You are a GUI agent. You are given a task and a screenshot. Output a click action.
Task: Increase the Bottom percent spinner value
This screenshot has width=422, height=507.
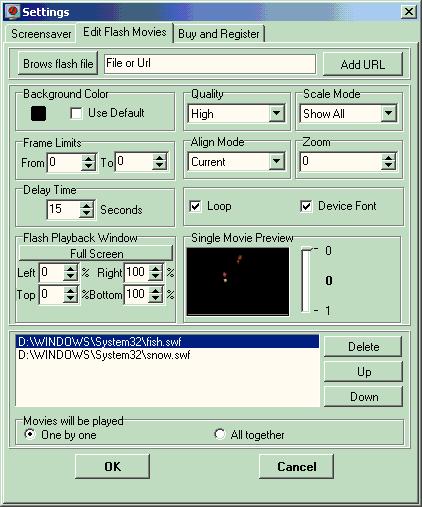pyautogui.click(x=156, y=291)
